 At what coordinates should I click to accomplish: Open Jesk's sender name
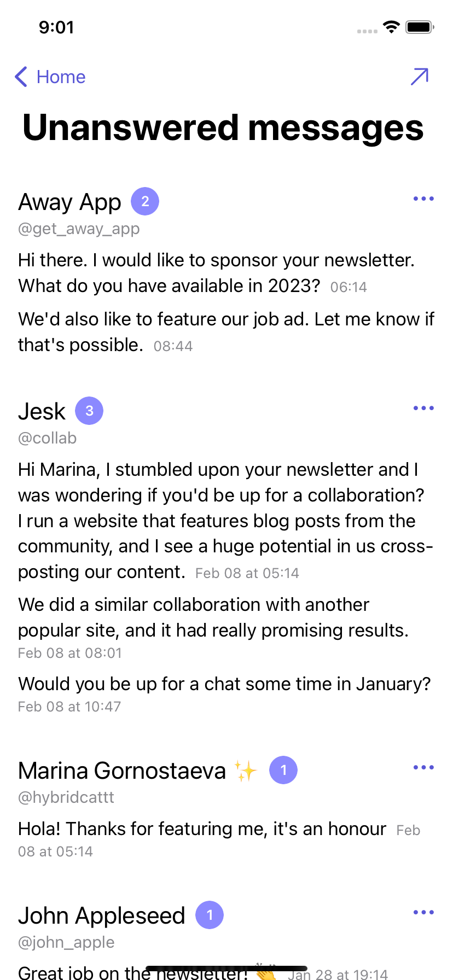(x=42, y=411)
